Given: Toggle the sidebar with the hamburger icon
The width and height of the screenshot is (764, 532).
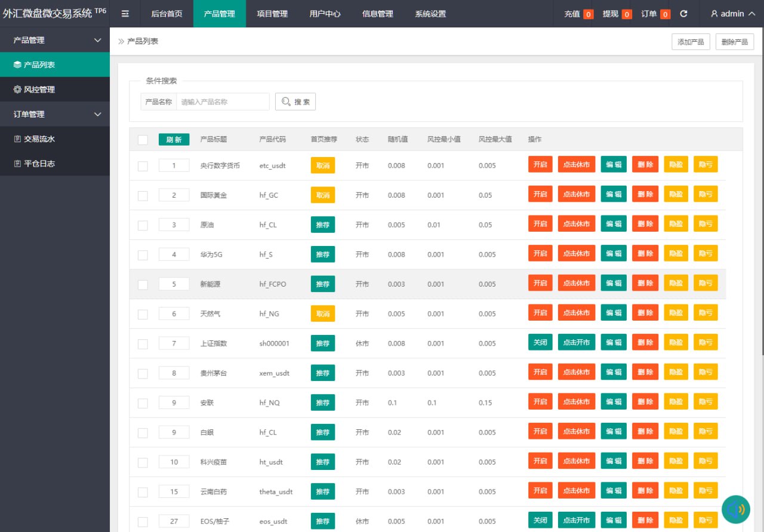Looking at the screenshot, I should point(125,14).
